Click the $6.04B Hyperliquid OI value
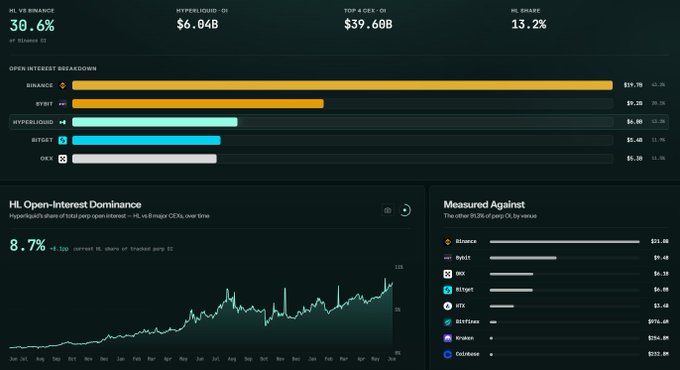 point(197,24)
